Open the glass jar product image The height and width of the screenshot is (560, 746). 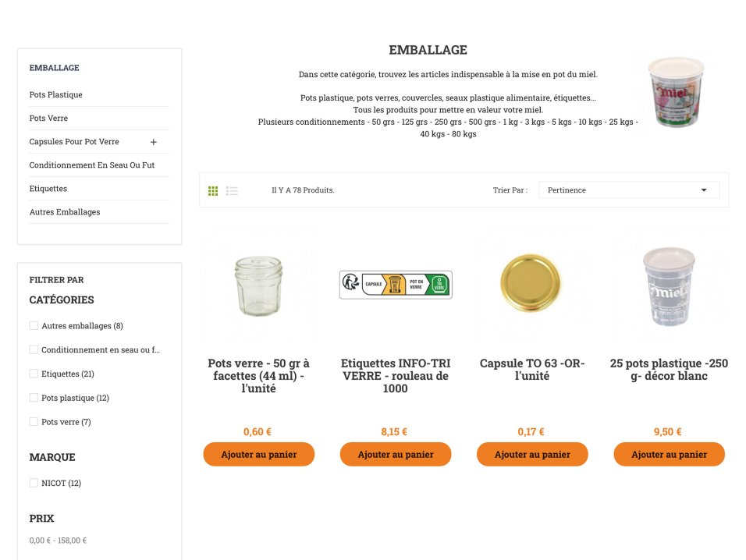(258, 285)
